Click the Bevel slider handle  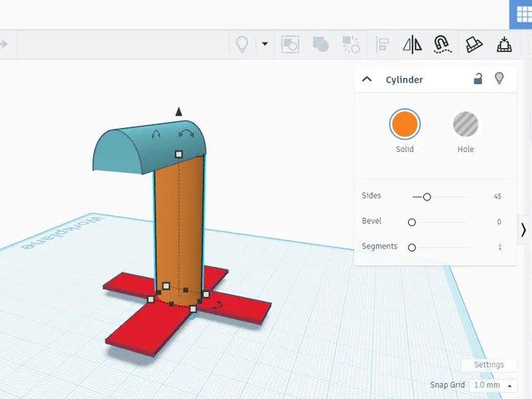coord(411,222)
